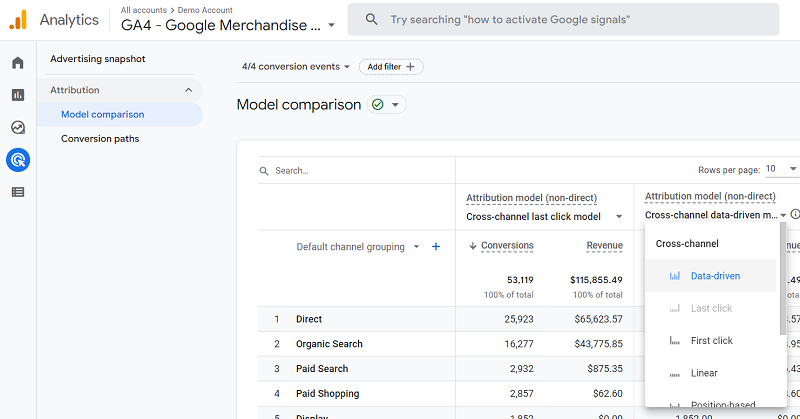The height and width of the screenshot is (419, 800).
Task: Sort by the Revenue column header
Action: click(604, 246)
